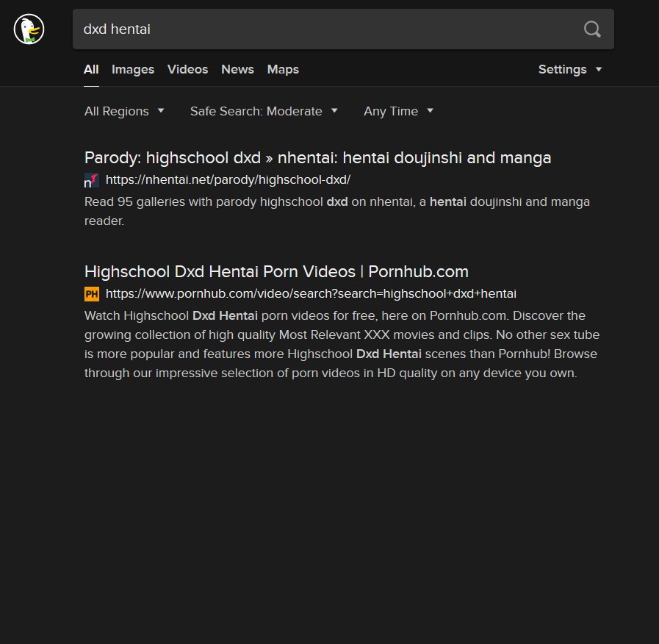The image size is (659, 644).
Task: Click the snippet starting 'Watch Highschool Dxd Hentai'
Action: pos(342,344)
